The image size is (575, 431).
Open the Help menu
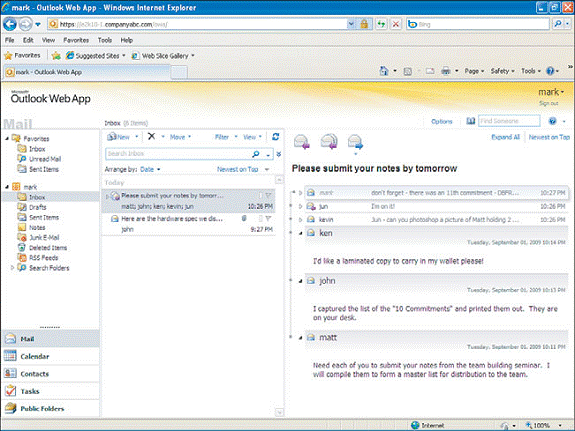tap(127, 40)
